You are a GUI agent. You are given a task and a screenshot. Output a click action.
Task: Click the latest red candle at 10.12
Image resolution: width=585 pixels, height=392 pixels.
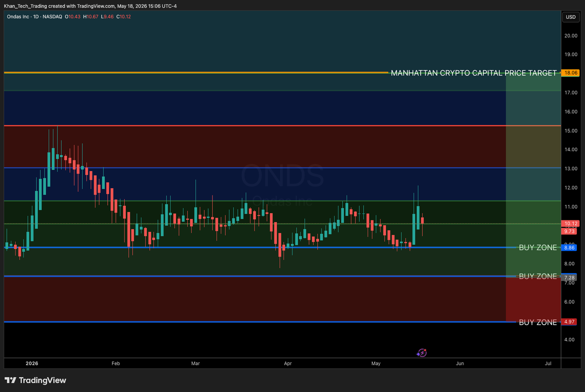(422, 221)
